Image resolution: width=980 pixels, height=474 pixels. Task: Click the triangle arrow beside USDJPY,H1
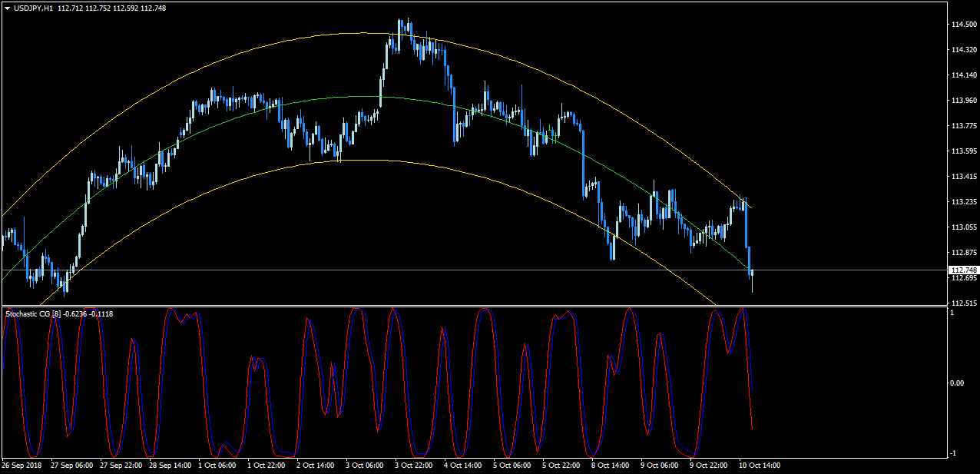pos(7,8)
